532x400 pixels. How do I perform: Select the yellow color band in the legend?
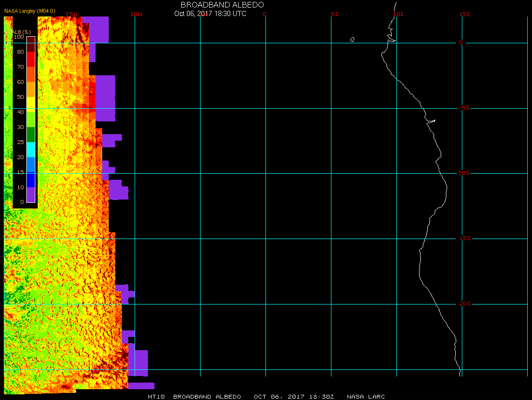coord(31,104)
